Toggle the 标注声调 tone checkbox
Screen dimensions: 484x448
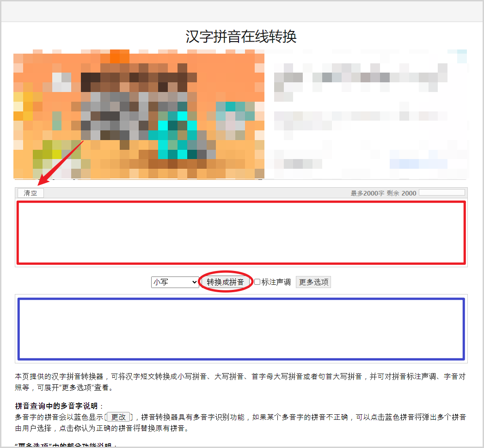coord(257,282)
